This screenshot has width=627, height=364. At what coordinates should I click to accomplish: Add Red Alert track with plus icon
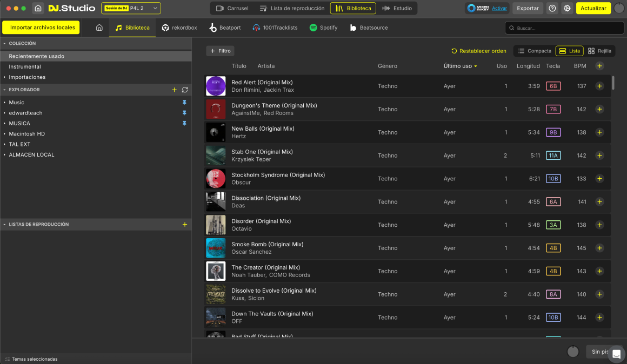point(599,86)
